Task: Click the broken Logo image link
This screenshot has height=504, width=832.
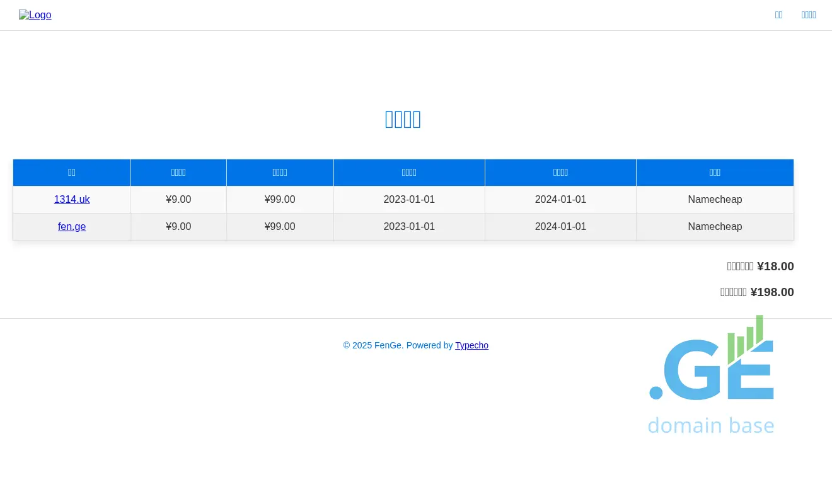Action: (x=35, y=15)
